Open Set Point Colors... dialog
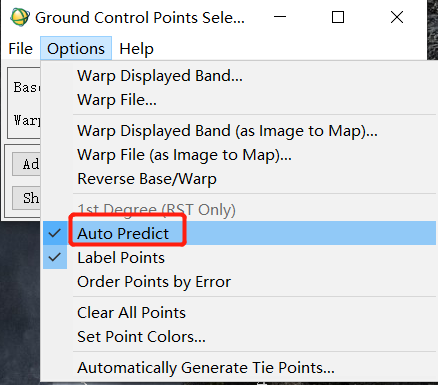 239,337
